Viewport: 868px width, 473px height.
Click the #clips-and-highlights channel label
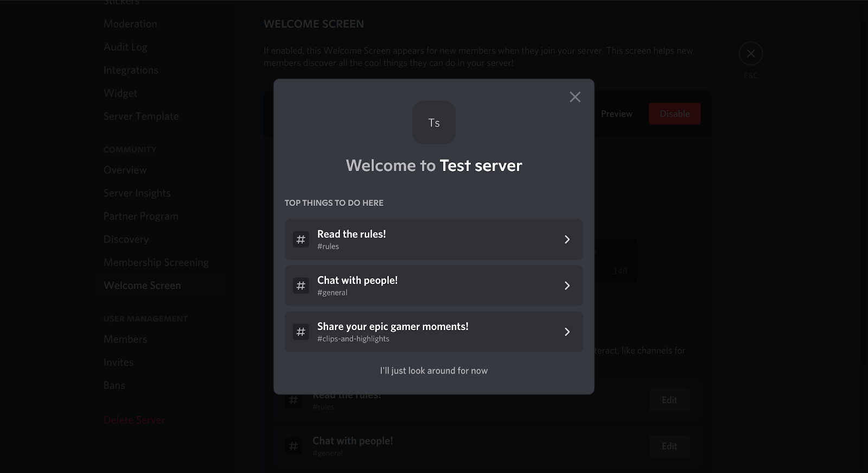tap(353, 339)
